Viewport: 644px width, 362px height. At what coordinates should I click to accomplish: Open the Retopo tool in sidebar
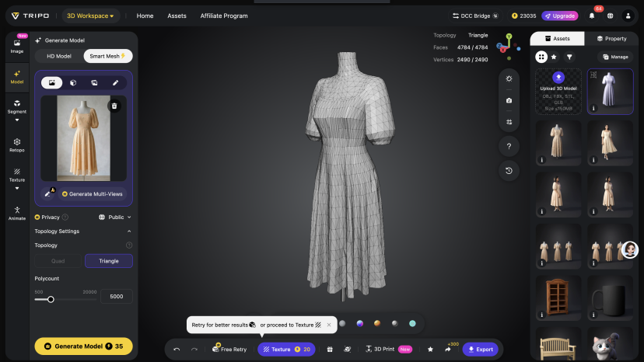click(x=16, y=144)
